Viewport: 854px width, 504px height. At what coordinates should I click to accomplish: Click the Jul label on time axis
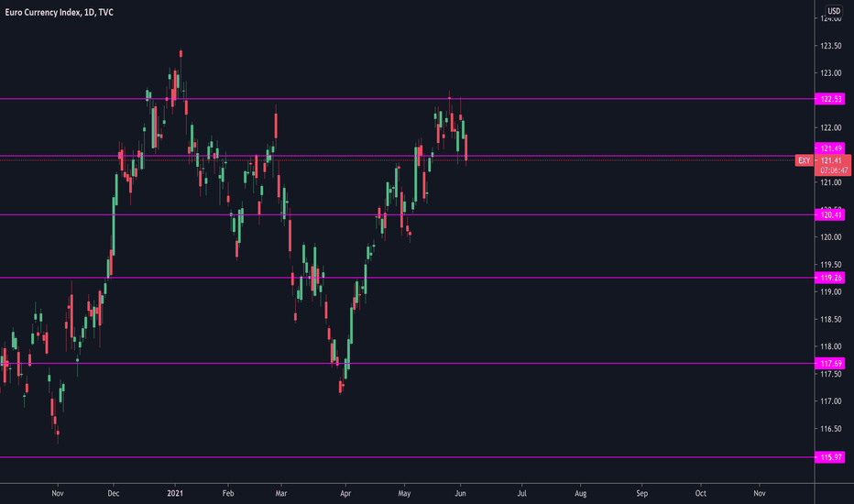[x=521, y=493]
